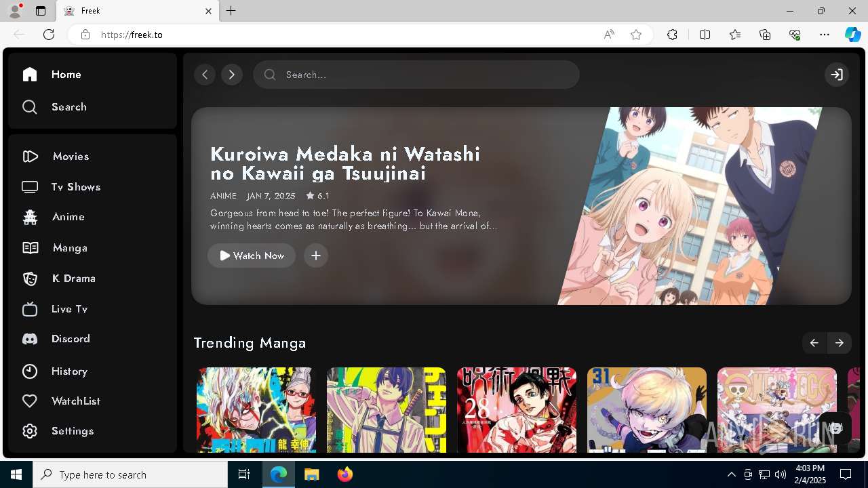Viewport: 868px width, 488px height.
Task: Open the Anime section icon
Action: coord(30,217)
